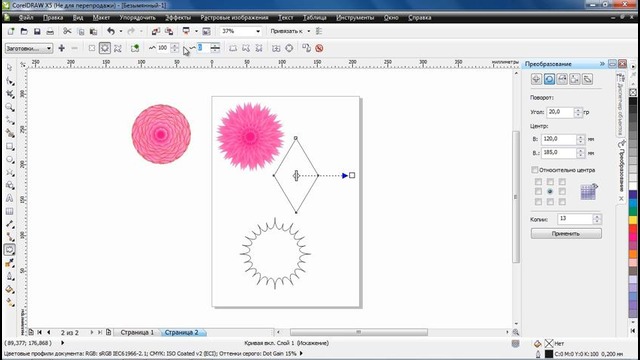Select the Table tool
The image size is (640, 360).
[x=10, y=211]
